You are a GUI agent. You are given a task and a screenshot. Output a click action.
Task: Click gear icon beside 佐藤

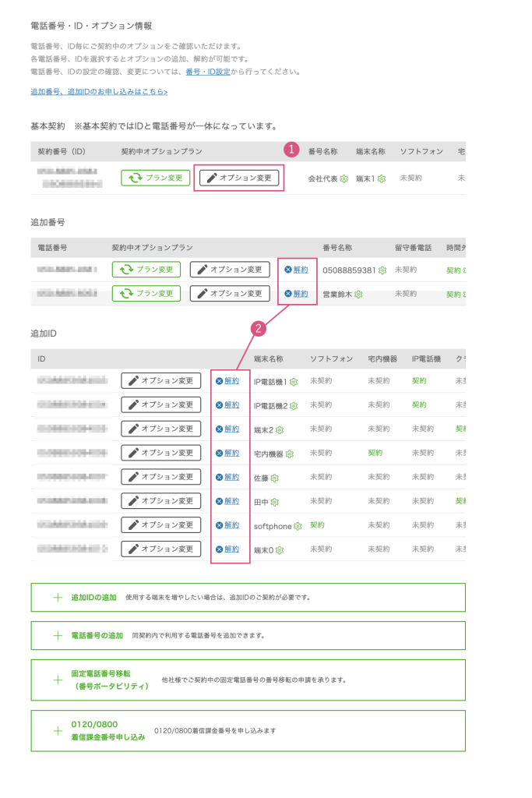point(275,478)
